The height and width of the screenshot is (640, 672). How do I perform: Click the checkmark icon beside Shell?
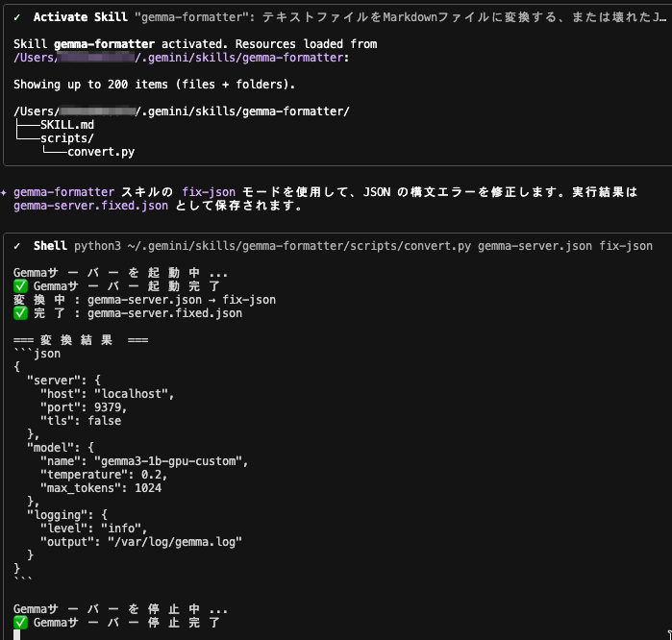[x=18, y=246]
